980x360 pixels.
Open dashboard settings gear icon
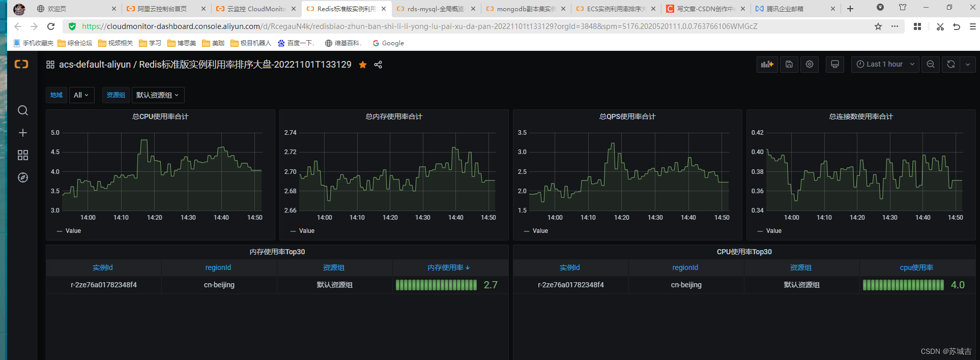[x=810, y=64]
